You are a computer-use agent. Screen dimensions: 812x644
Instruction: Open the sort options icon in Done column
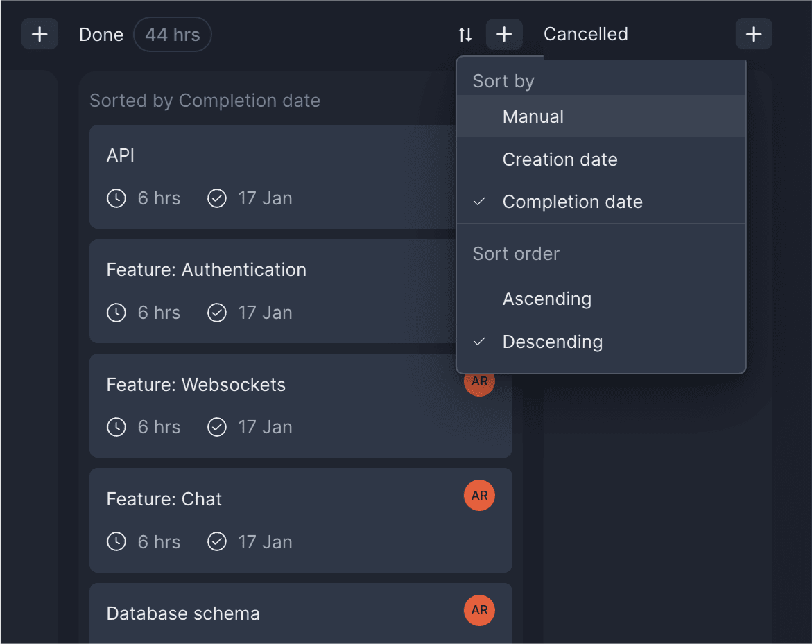(x=465, y=35)
